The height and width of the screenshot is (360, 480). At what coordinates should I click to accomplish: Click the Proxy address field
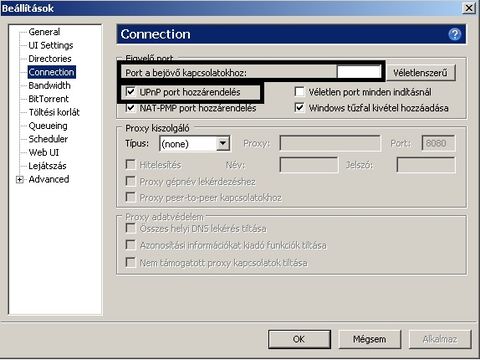pyautogui.click(x=330, y=144)
